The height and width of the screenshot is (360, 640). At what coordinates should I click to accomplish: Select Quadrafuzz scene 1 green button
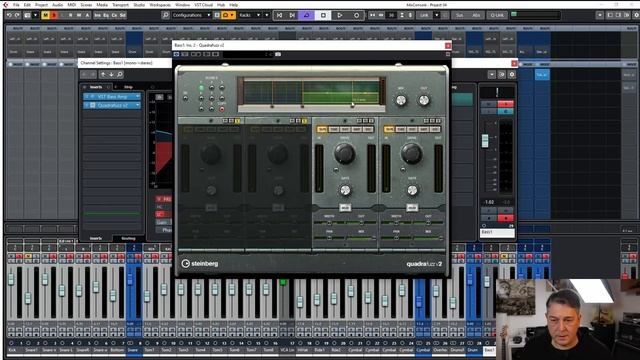pyautogui.click(x=201, y=88)
